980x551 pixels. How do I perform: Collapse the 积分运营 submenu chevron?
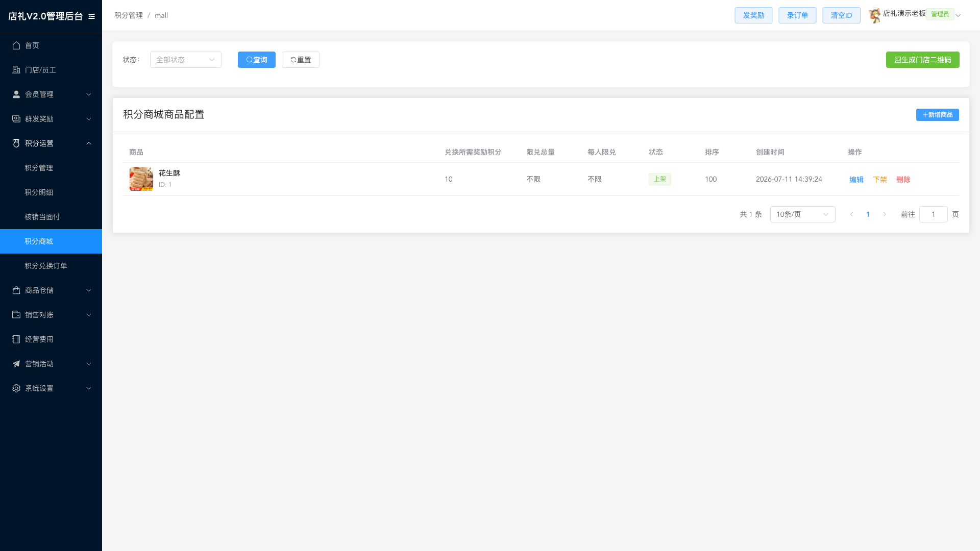[x=89, y=143]
